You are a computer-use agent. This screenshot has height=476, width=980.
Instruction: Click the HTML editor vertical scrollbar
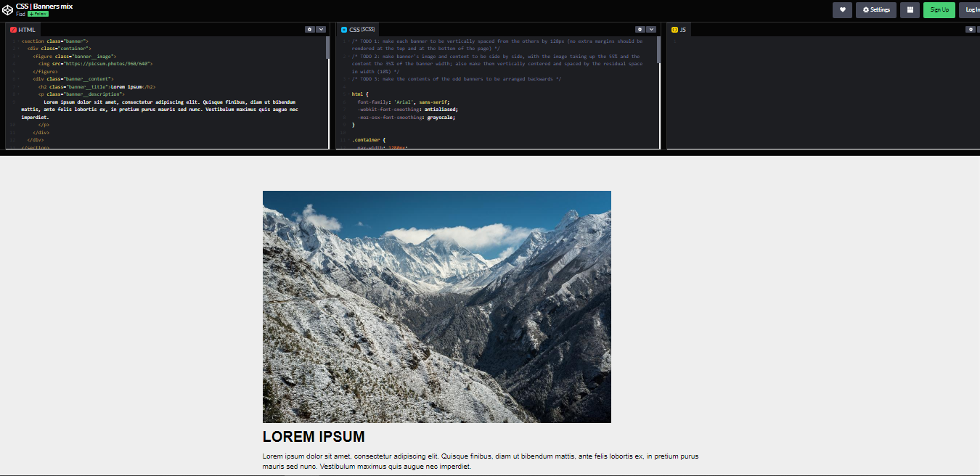tap(327, 48)
